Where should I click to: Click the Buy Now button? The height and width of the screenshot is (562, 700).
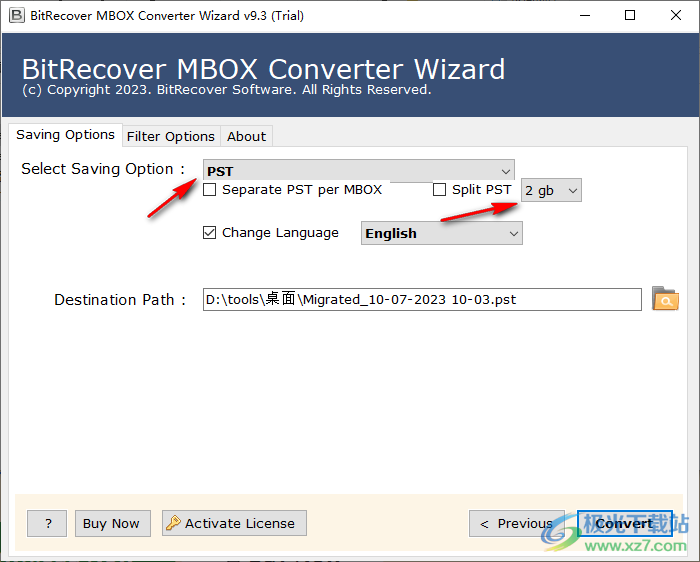[x=112, y=523]
